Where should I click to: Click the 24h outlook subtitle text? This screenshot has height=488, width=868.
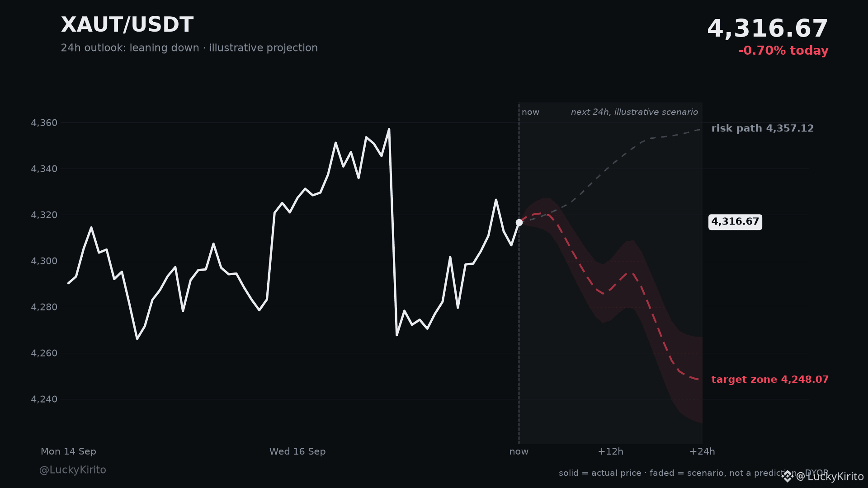(x=189, y=48)
